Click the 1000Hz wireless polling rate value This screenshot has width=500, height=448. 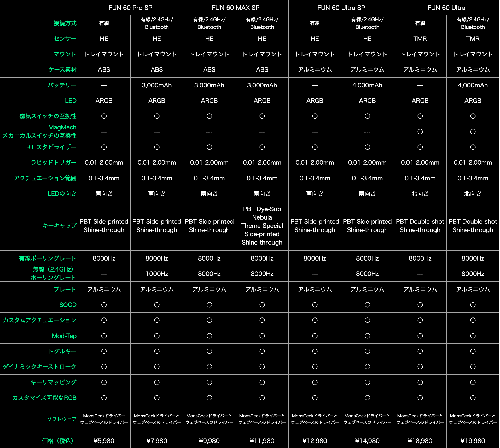[x=157, y=274]
